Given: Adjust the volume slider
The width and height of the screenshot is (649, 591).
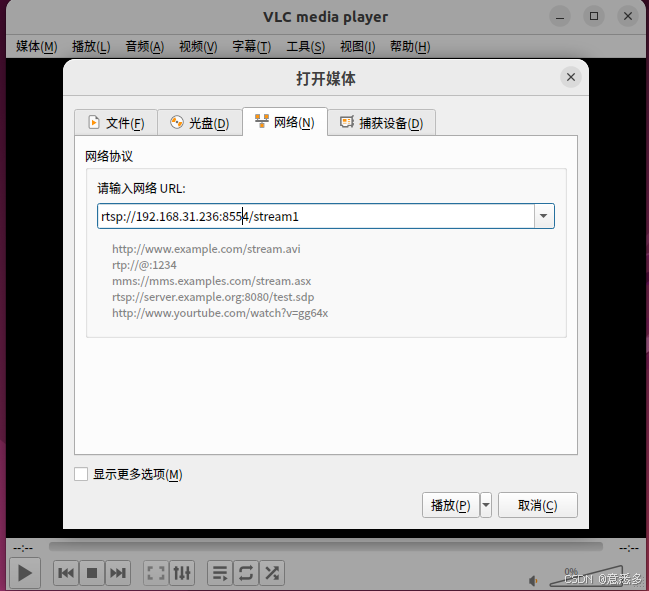Looking at the screenshot, I should pos(586,576).
